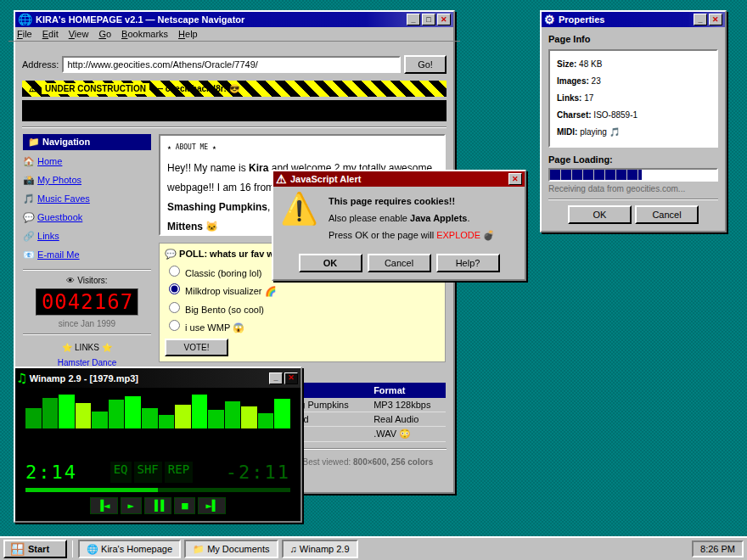The height and width of the screenshot is (560, 747).
Task: Click the Netscape globe title icon
Action: (x=25, y=20)
